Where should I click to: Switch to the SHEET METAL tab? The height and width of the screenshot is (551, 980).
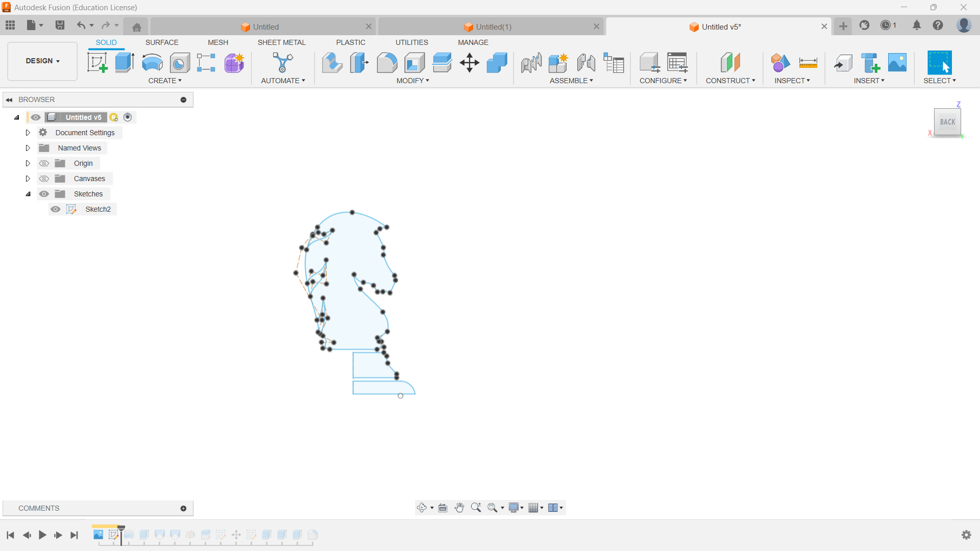click(x=281, y=42)
